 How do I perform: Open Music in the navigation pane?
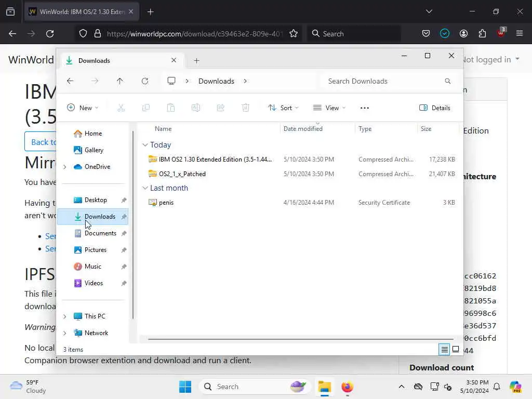pos(93,267)
